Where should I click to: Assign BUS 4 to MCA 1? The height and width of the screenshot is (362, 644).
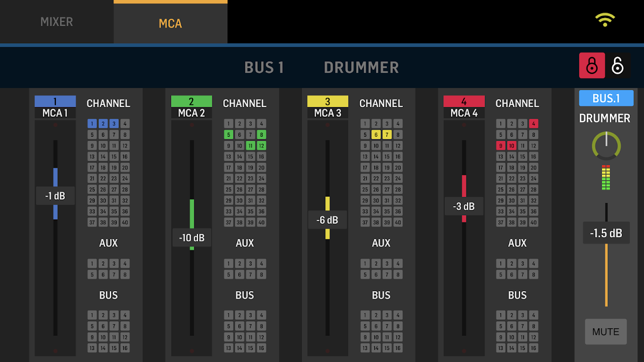click(x=125, y=315)
